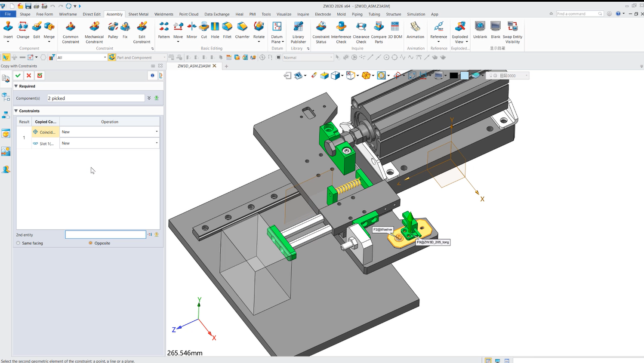
Task: Select the Coincid... copied constraint row
Action: pos(45,132)
